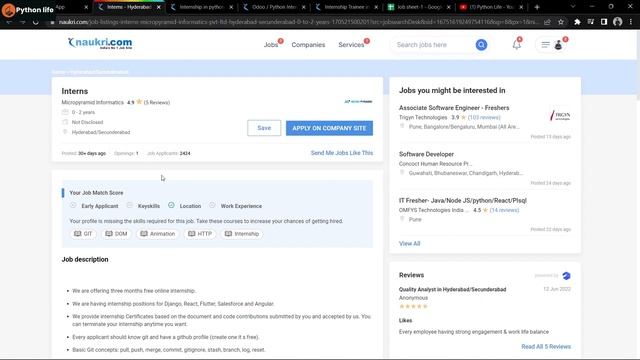Click View All suggested jobs
Viewport: 640px width, 360px height.
409,244
